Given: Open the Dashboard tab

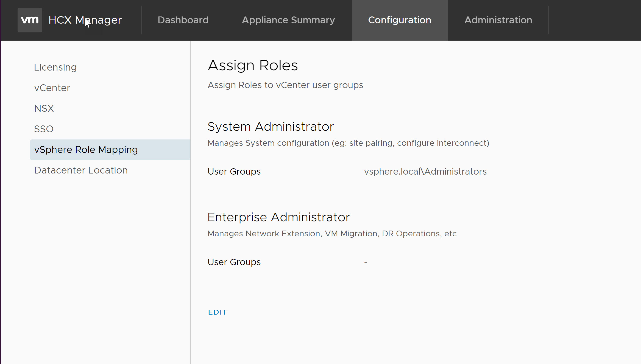Looking at the screenshot, I should tap(183, 20).
